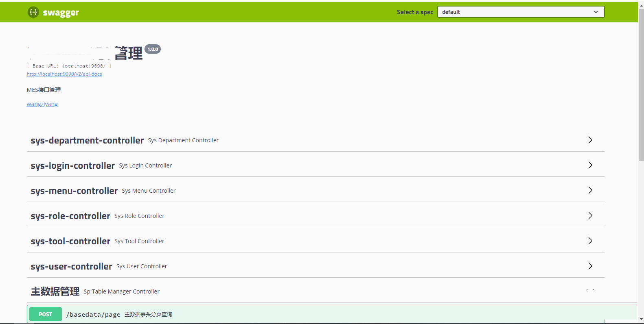Open the Select a spec dropdown
This screenshot has width=644, height=324.
pyautogui.click(x=520, y=12)
